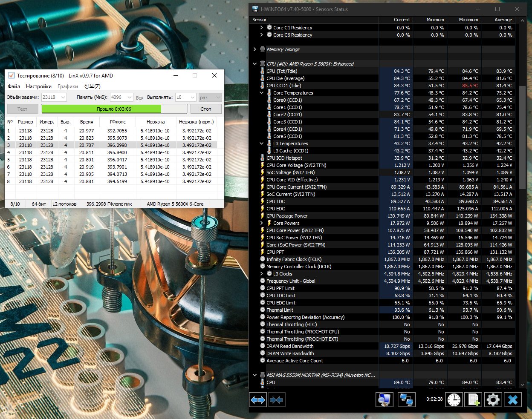Click the scroll up arrow in HWiNFO sensor list
This screenshot has width=532, height=419.
(523, 20)
